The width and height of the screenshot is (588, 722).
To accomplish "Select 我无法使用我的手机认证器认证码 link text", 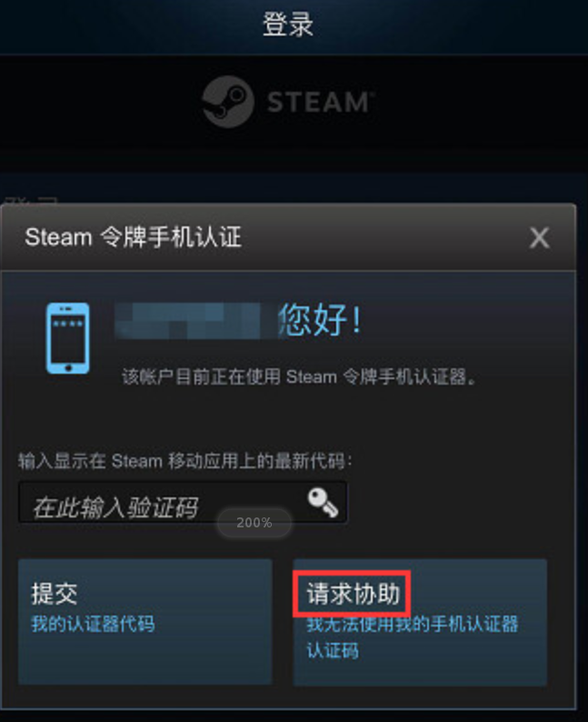I will [x=413, y=637].
